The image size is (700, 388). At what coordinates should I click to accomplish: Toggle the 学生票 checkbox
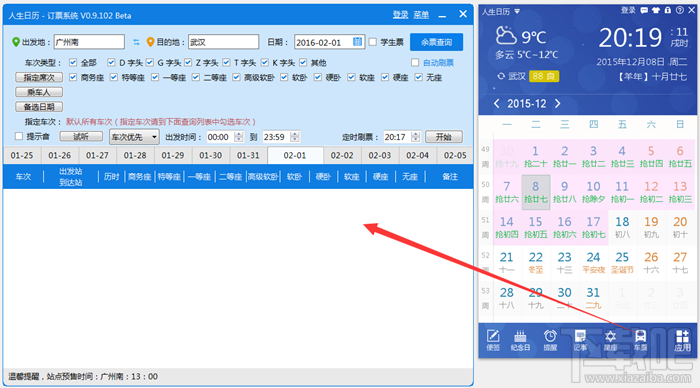373,42
